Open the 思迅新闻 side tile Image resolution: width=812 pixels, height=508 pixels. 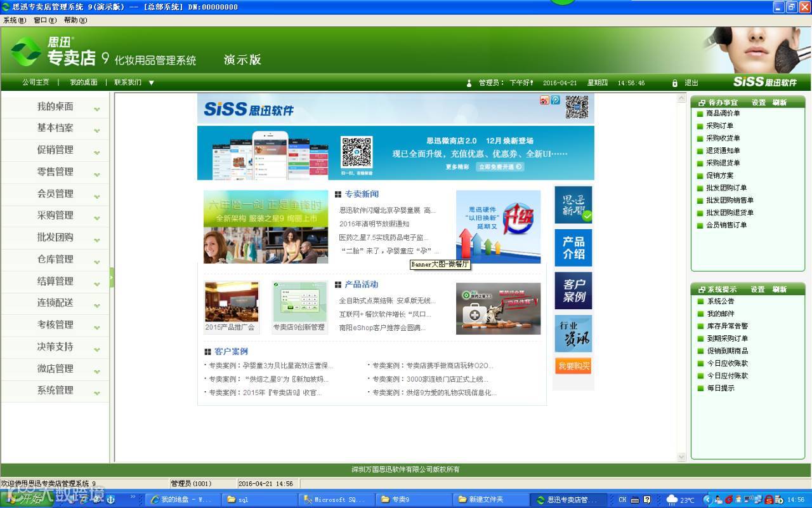573,204
